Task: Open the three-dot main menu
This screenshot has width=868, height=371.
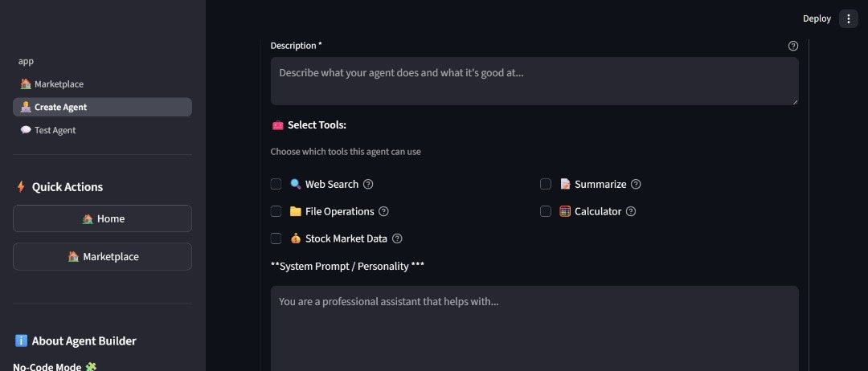Action: pos(849,18)
